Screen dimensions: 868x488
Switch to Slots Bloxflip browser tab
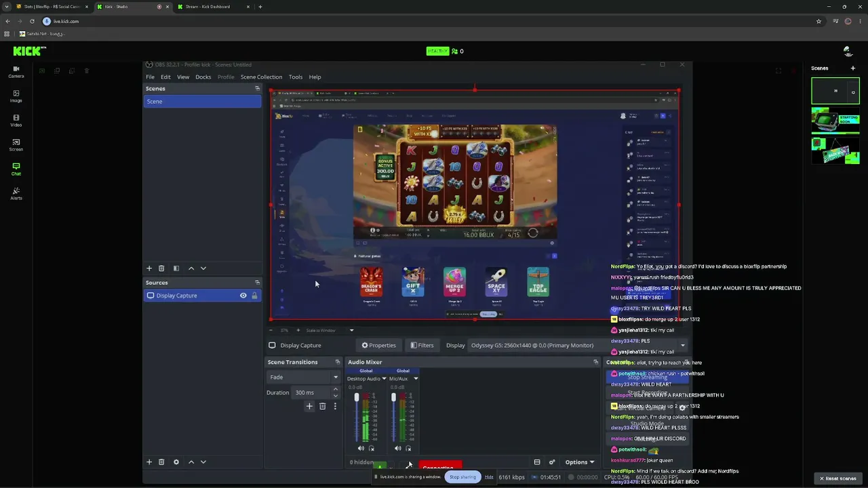52,7
